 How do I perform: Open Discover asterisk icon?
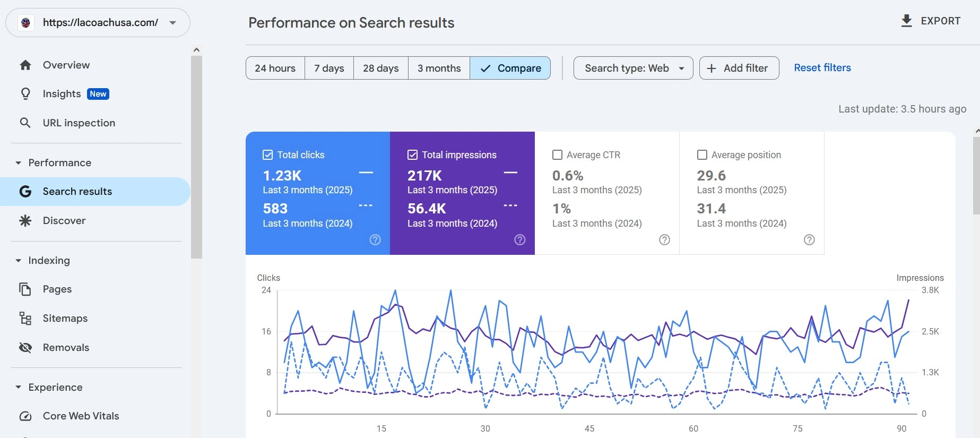[25, 221]
